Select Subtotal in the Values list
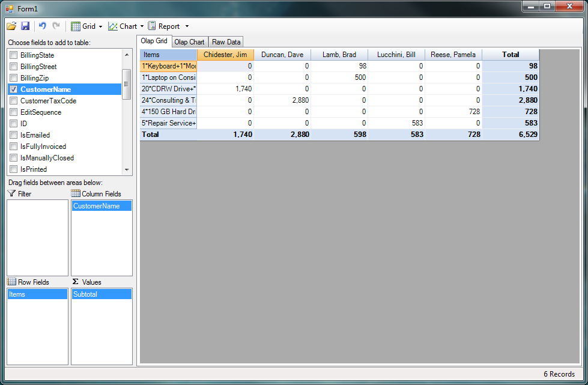This screenshot has height=385, width=588. tap(101, 294)
